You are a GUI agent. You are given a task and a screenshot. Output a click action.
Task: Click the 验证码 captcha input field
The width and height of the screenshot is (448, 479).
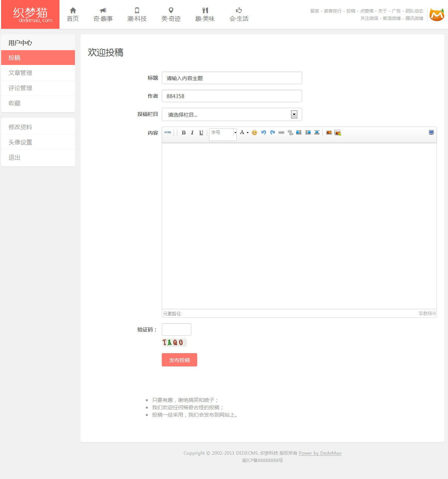click(177, 330)
